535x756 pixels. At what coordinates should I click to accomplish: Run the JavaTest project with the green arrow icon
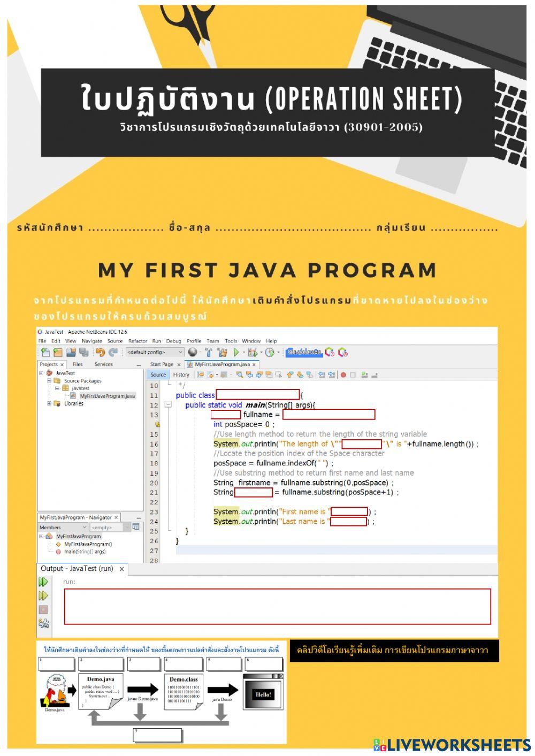coord(235,352)
